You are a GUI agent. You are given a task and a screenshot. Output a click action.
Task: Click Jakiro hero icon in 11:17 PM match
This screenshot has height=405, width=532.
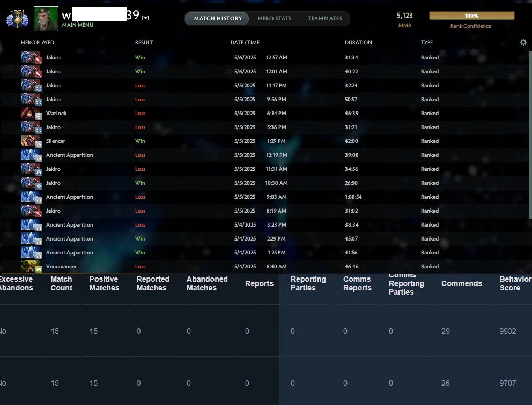(x=31, y=85)
